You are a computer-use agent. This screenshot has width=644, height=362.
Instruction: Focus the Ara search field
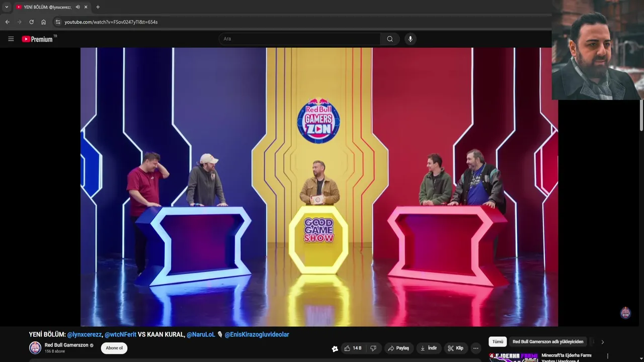point(300,39)
